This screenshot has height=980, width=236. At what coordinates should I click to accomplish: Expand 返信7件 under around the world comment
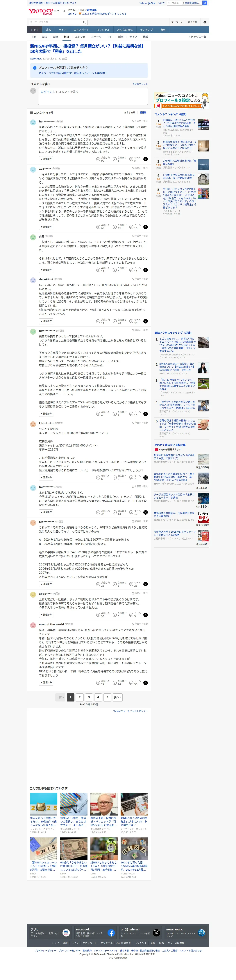tap(46, 683)
